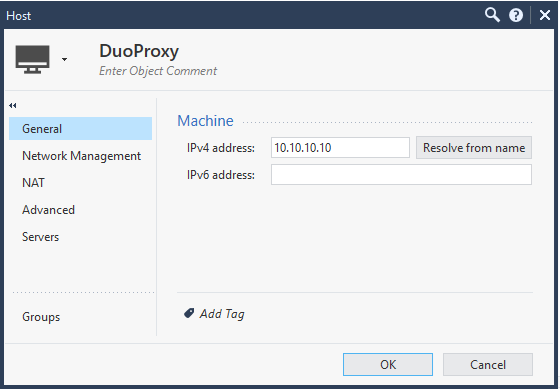Open the Groups section
The height and width of the screenshot is (389, 560).
click(x=41, y=317)
